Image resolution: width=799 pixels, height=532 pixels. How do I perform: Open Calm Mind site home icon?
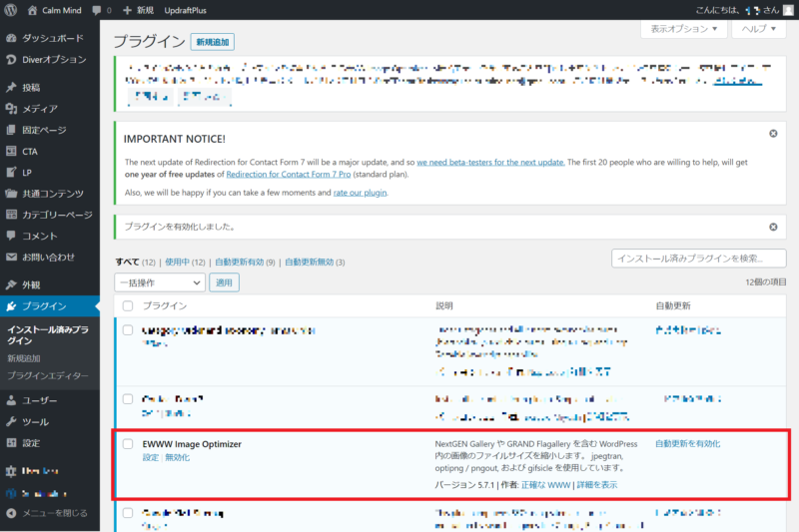point(32,10)
